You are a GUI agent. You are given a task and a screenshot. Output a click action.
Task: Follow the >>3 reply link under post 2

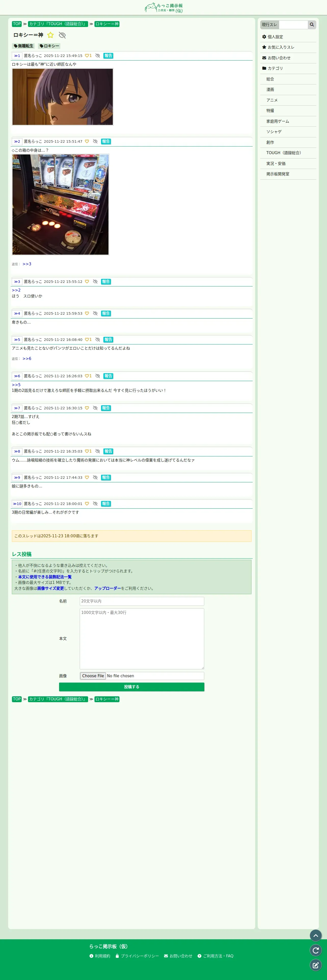click(x=27, y=264)
